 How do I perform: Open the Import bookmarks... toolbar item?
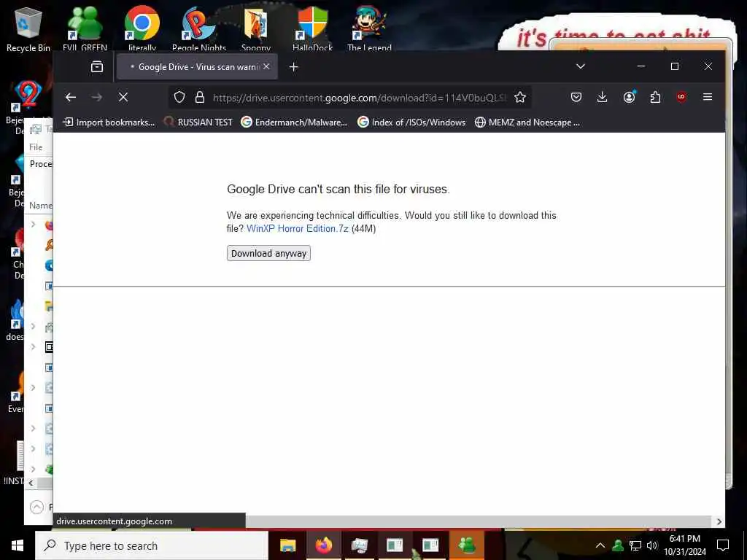click(x=109, y=122)
